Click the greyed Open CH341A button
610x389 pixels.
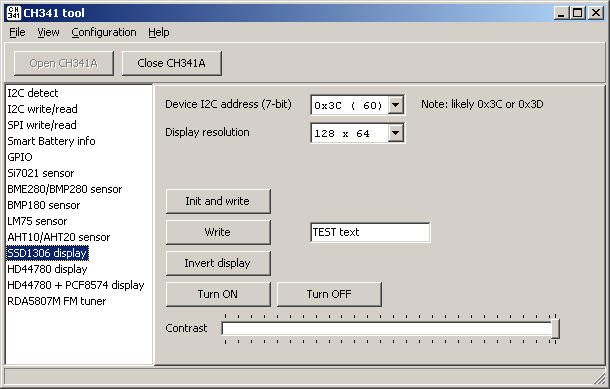[64, 63]
